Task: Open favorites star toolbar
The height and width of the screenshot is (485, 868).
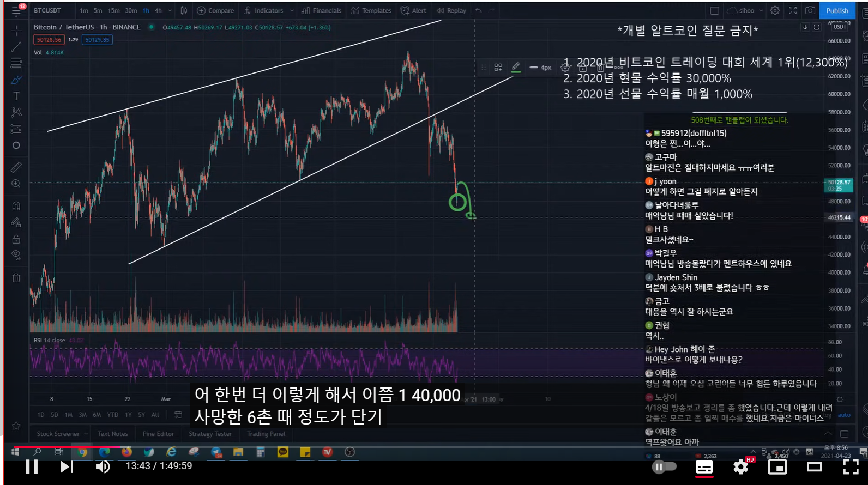Action: [x=16, y=426]
